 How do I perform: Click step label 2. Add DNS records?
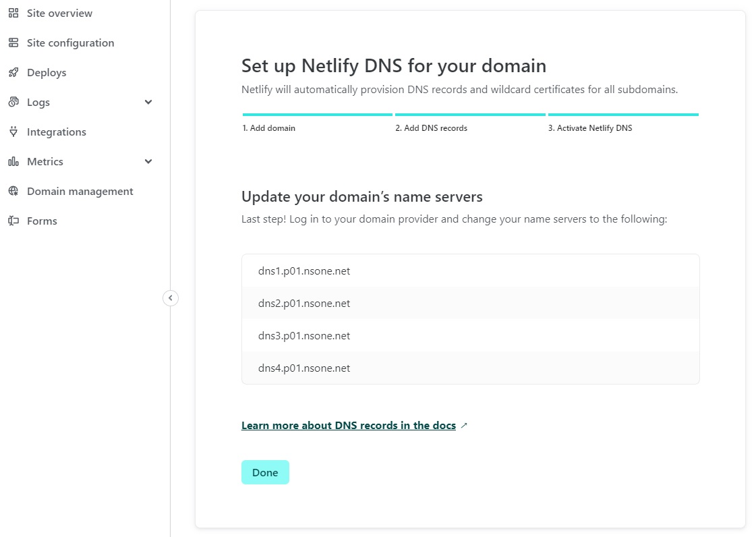pos(431,128)
